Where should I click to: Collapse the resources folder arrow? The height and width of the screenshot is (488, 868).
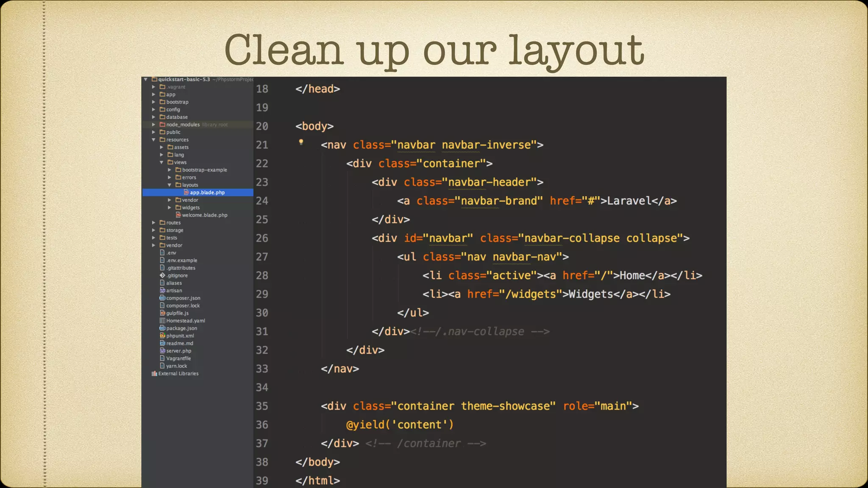(x=153, y=140)
